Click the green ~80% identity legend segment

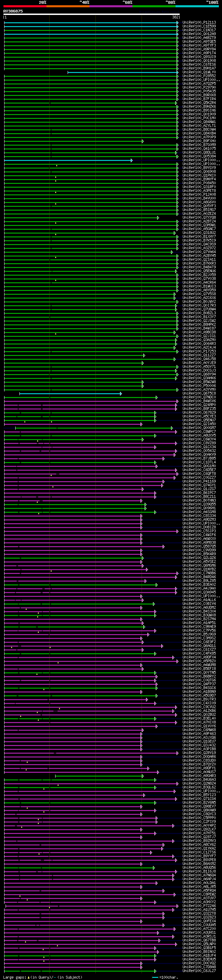tap(154, 6)
